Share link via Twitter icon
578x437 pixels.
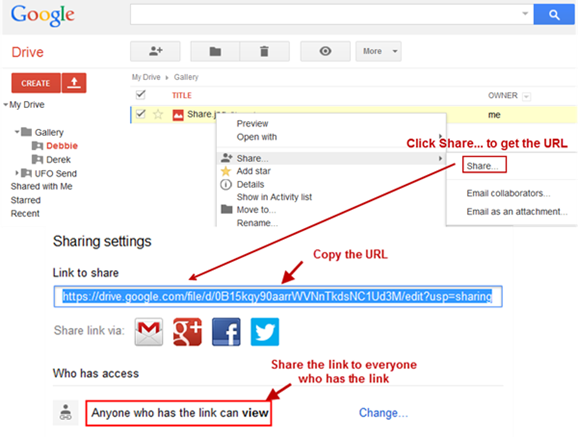[x=265, y=332]
